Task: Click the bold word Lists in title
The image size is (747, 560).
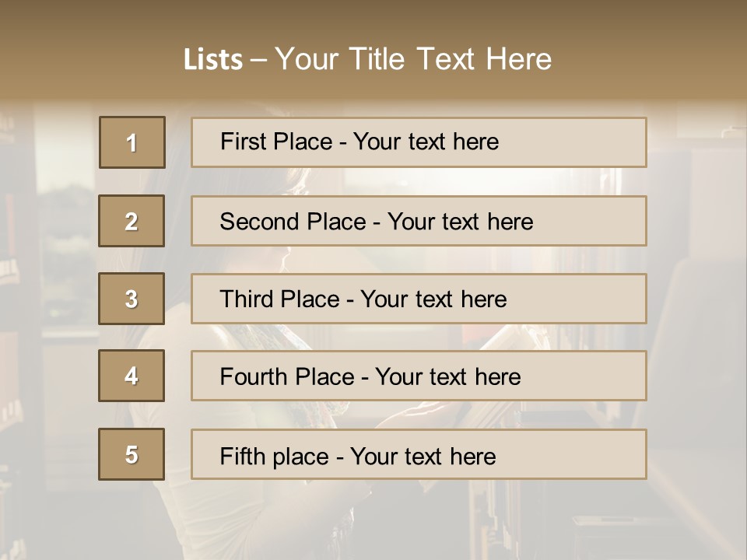Action: click(213, 59)
